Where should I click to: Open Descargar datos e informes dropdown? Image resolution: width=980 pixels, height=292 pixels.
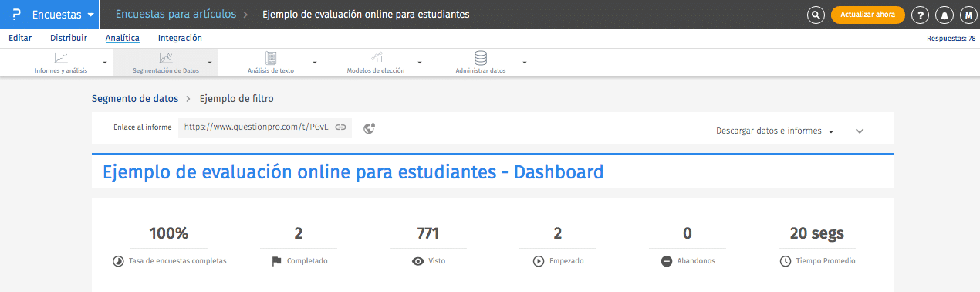pyautogui.click(x=775, y=131)
